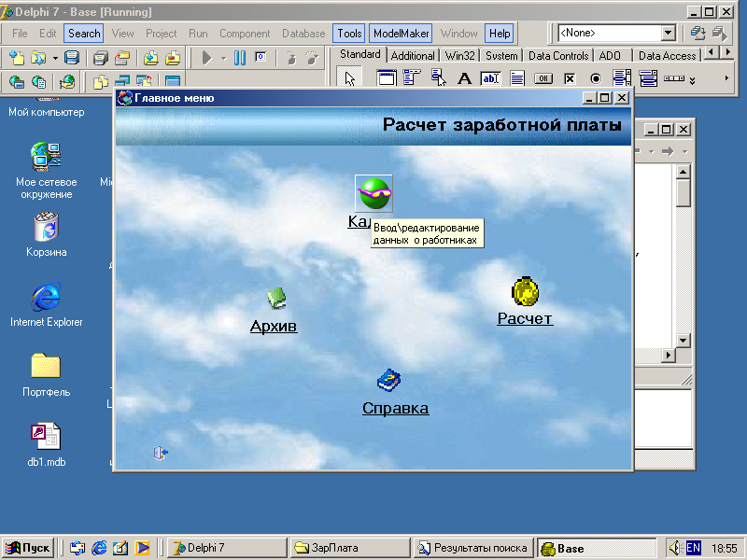
Task: Select the Edit (ab) component
Action: coord(491,78)
